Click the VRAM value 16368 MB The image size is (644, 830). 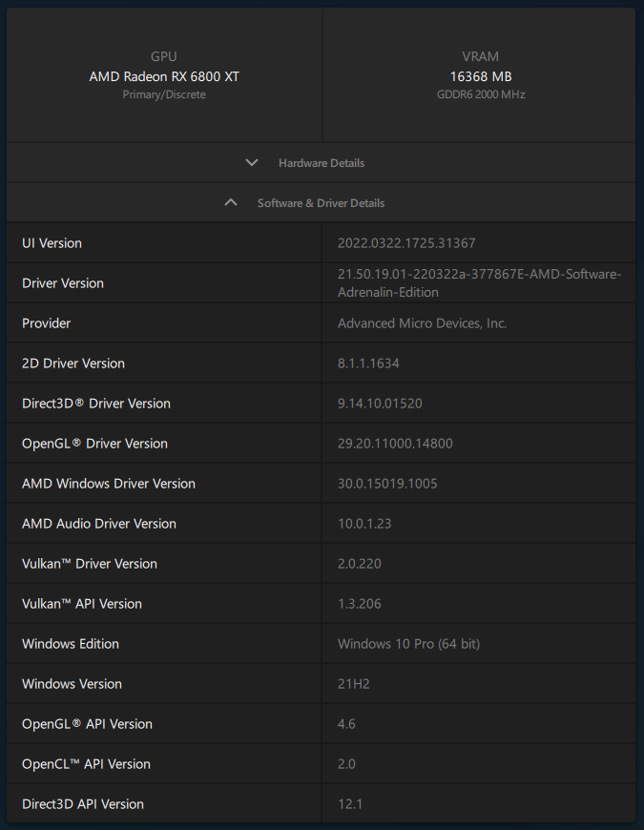tap(481, 76)
